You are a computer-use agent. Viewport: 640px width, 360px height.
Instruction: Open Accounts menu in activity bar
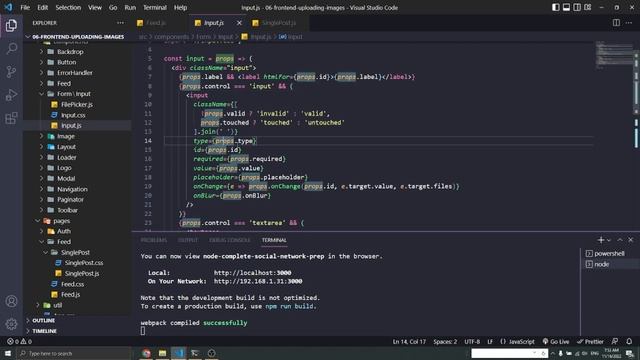(11, 301)
